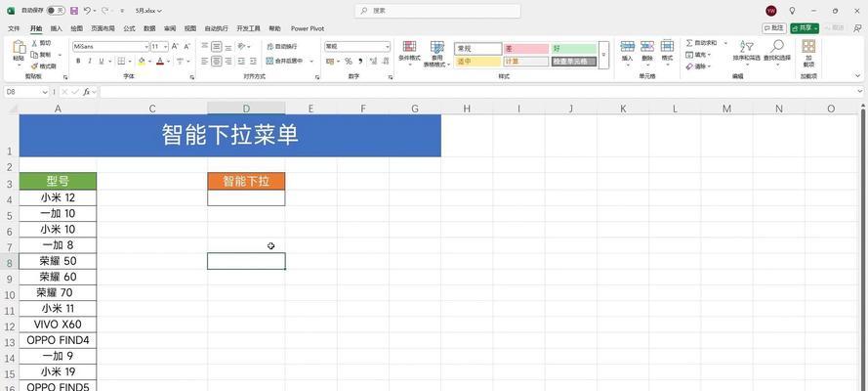
Task: Click the Format cells (格式) icon
Action: click(x=667, y=47)
